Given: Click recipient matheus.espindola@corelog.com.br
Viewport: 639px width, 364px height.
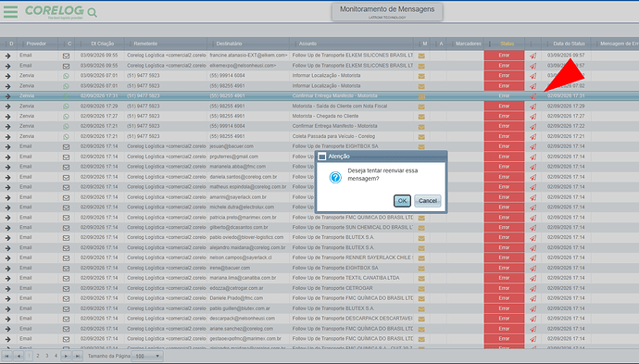Looking at the screenshot, I should point(248,187).
